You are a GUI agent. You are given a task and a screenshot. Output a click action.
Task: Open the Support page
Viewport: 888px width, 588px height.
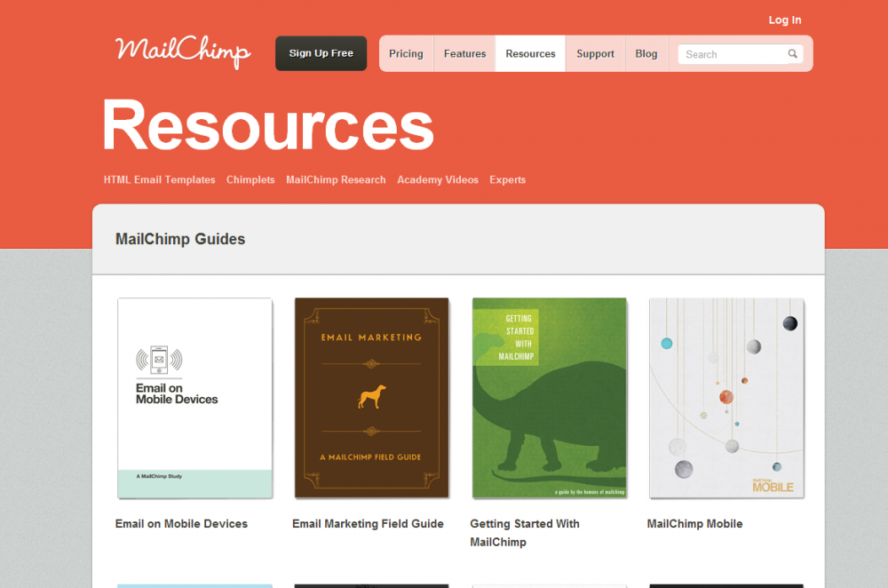[x=595, y=54]
